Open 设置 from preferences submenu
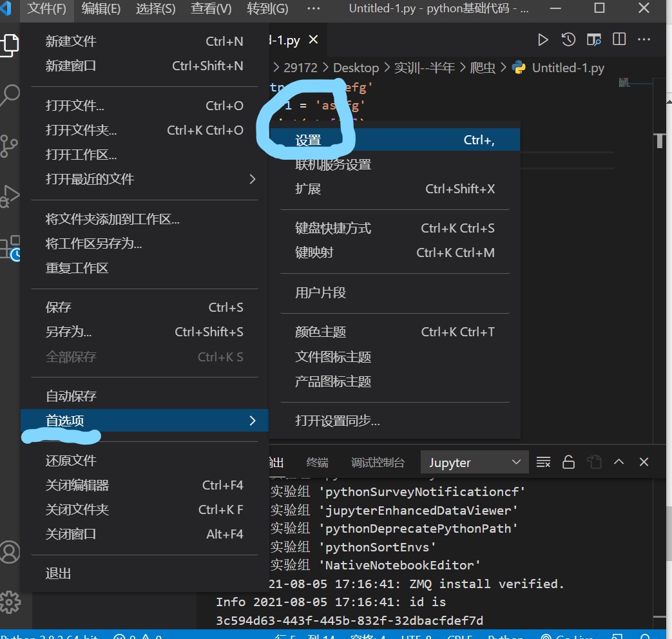The height and width of the screenshot is (639, 672). (x=395, y=140)
